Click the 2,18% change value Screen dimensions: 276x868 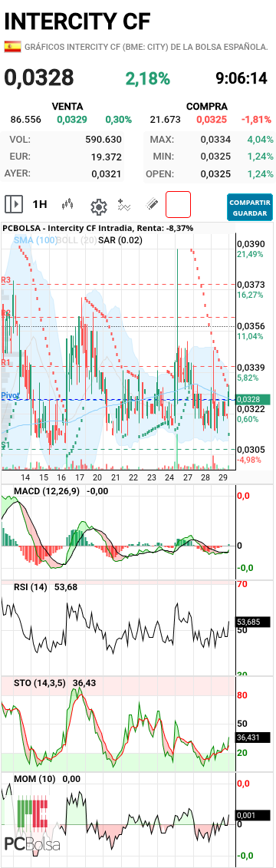pyautogui.click(x=148, y=78)
